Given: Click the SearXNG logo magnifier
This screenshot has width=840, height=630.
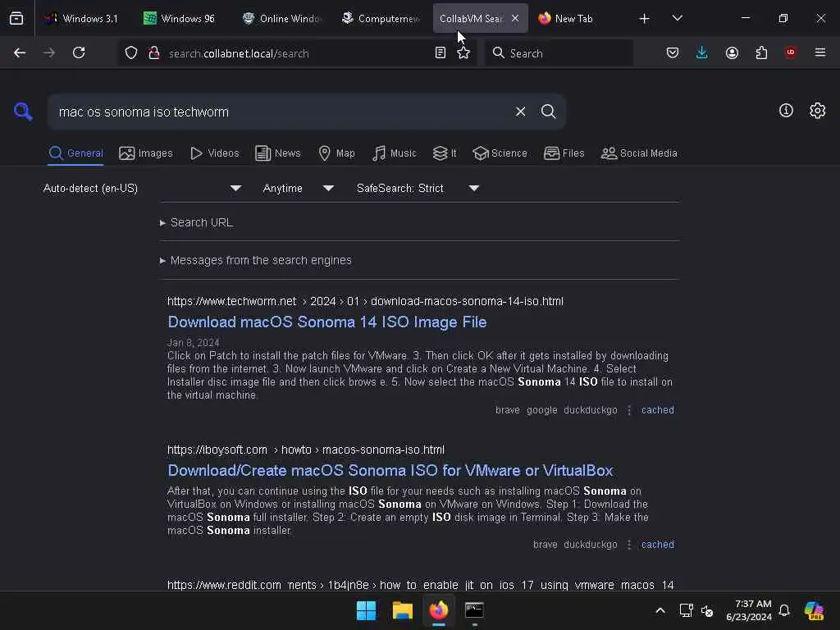Looking at the screenshot, I should coord(23,112).
